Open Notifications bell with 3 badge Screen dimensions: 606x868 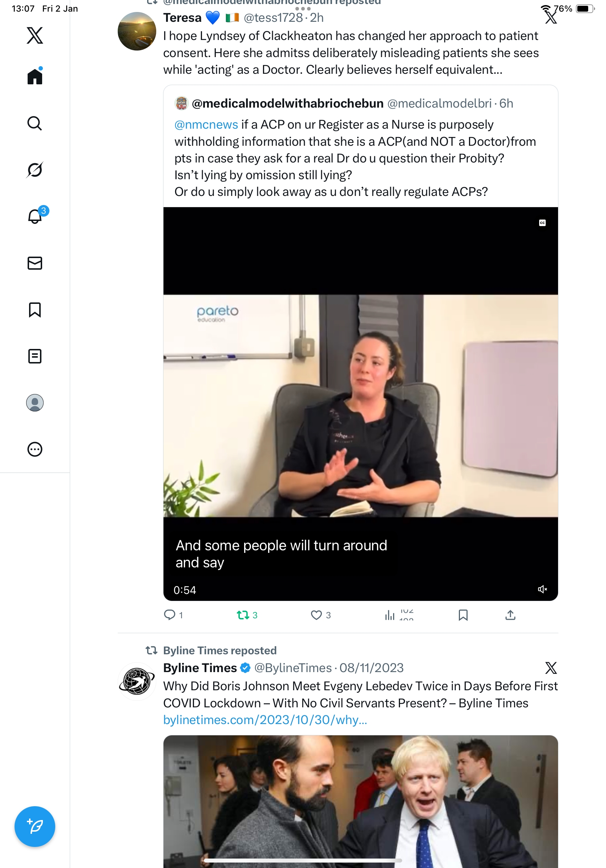[35, 217]
